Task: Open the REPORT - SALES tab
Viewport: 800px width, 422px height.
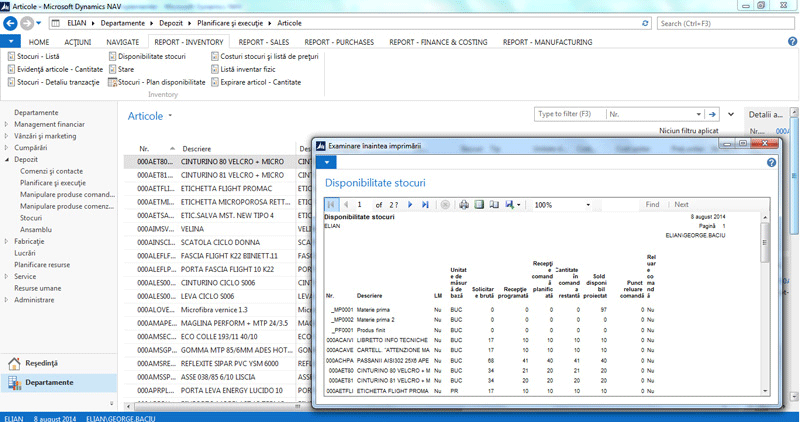Action: 264,42
